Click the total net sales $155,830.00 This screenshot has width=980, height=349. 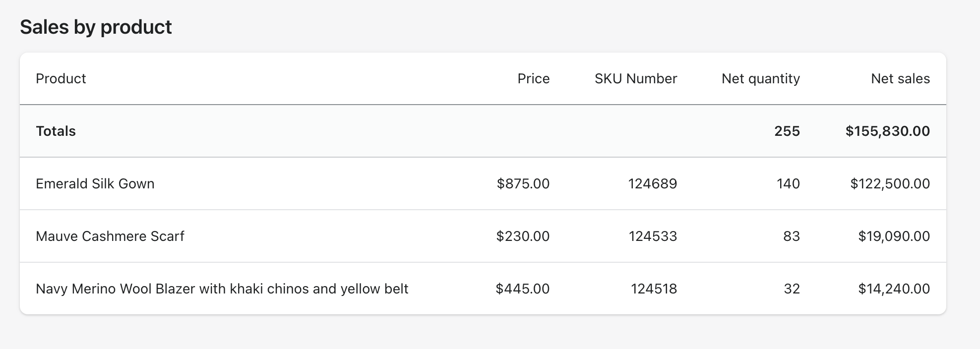(887, 131)
